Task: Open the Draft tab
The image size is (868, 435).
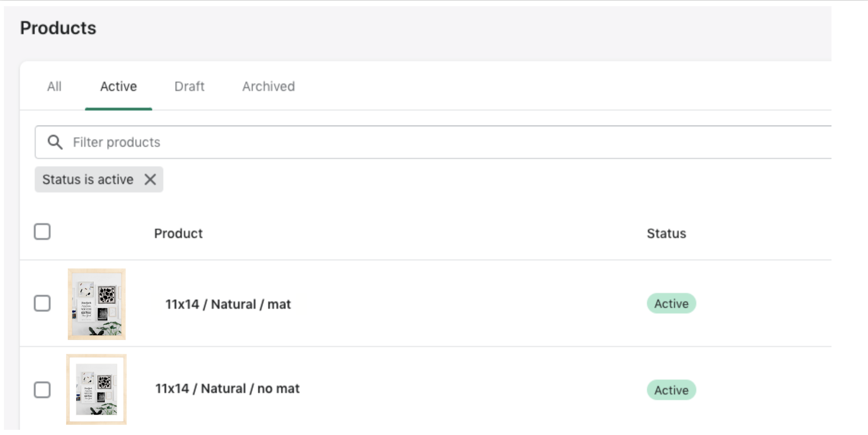Action: (189, 87)
